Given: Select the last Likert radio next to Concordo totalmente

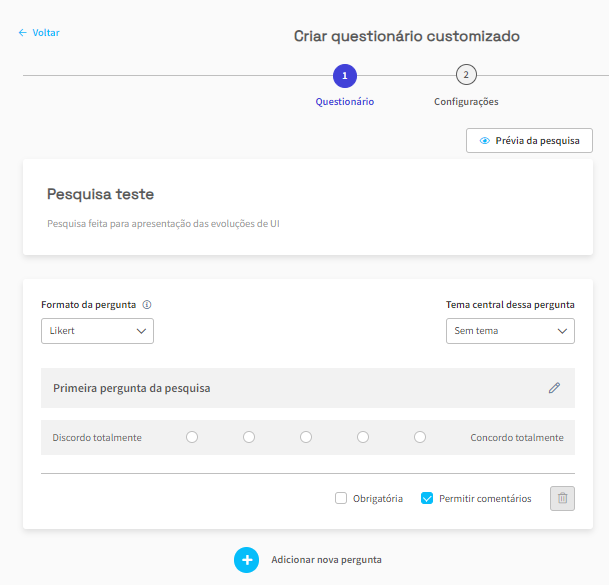Looking at the screenshot, I should (420, 437).
